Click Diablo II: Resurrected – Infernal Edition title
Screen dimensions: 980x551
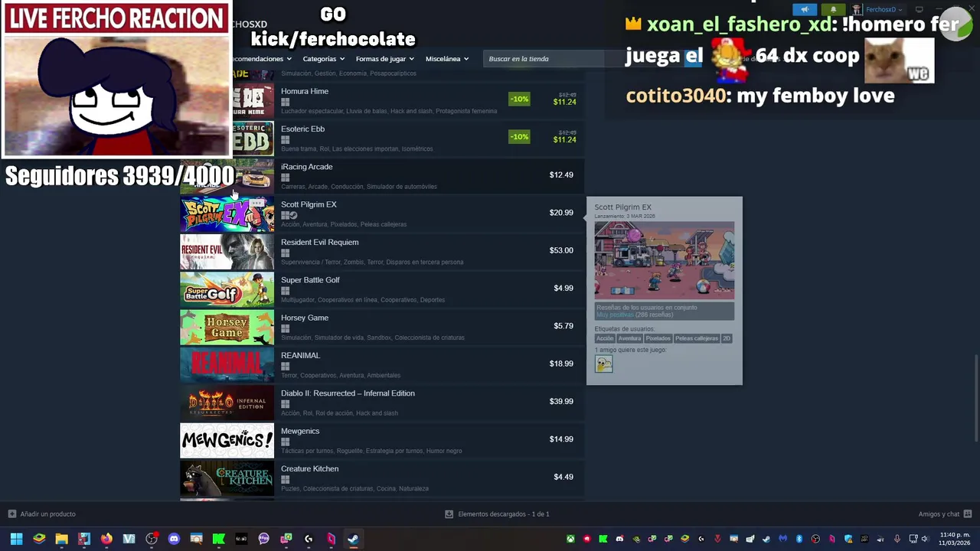pyautogui.click(x=348, y=393)
